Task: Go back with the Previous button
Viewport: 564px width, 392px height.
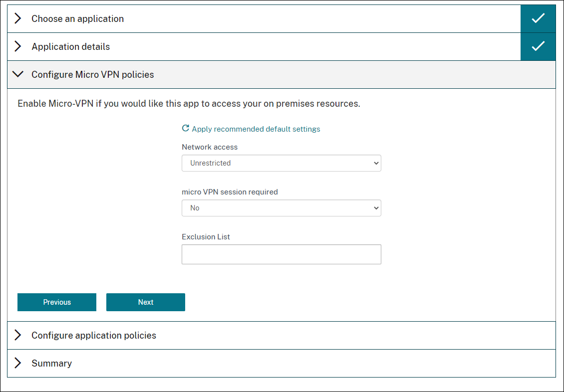Action: (x=57, y=302)
